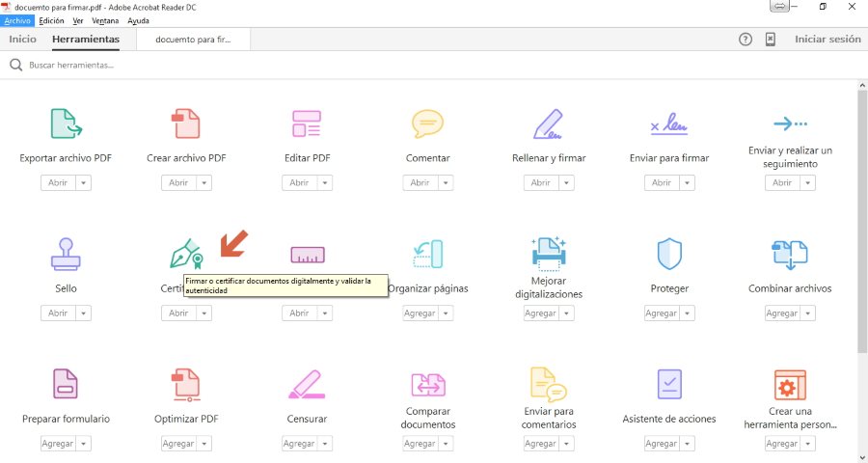Click Abrir under Enviar y realizar un seguimiento
The height and width of the screenshot is (463, 868).
click(782, 182)
